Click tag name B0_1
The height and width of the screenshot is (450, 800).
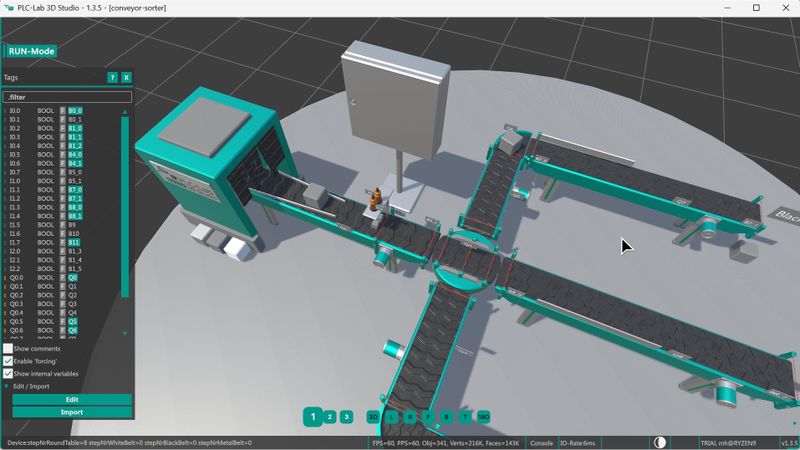(x=75, y=119)
